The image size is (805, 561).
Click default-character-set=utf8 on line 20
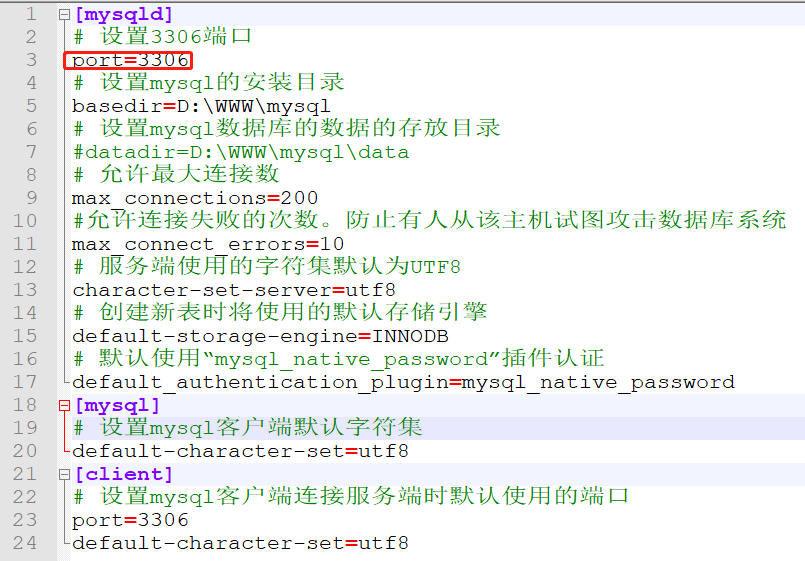pos(240,451)
